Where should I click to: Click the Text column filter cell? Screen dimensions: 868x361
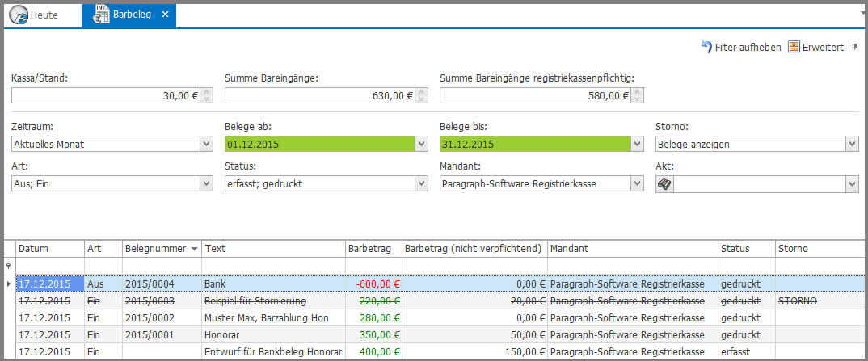[273, 266]
